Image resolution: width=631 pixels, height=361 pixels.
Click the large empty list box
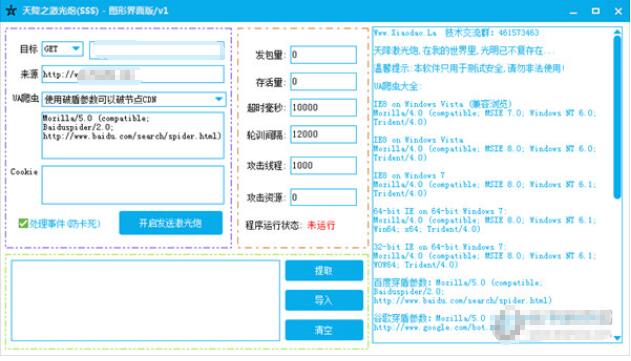click(x=145, y=301)
